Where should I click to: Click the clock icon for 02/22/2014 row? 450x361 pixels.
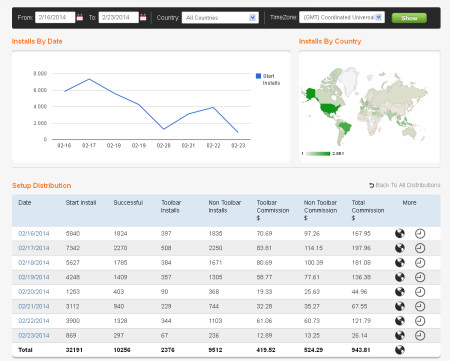[x=420, y=321]
